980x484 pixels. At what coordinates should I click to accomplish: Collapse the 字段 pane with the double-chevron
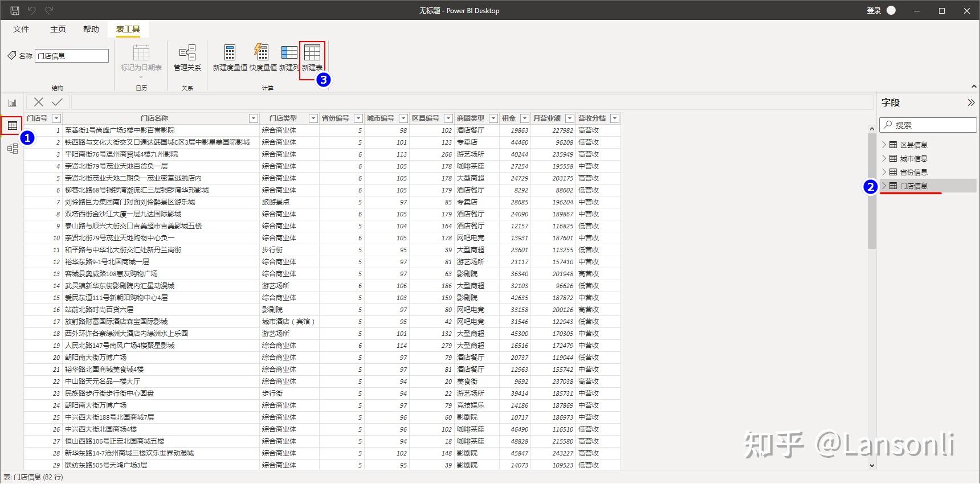coord(971,102)
